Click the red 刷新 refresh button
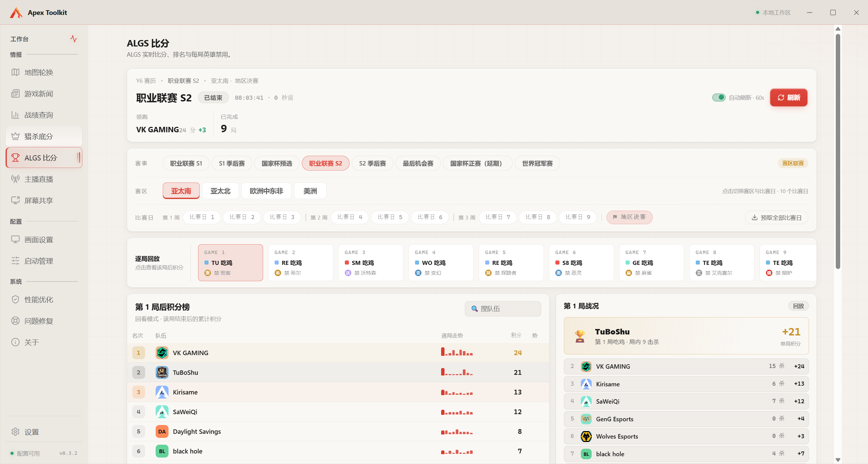Image resolution: width=868 pixels, height=464 pixels. coord(789,98)
